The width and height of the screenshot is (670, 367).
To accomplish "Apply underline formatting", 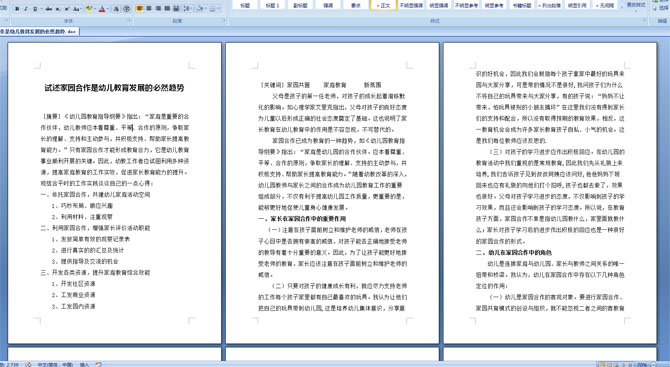I will click(35, 9).
